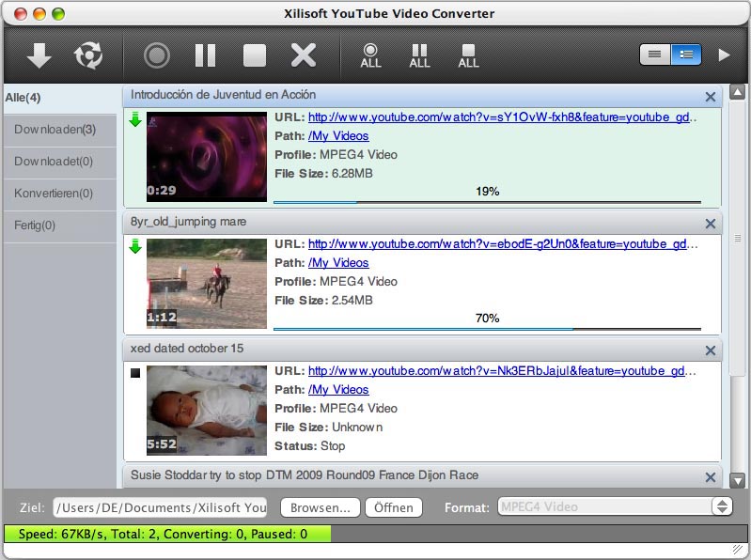The height and width of the screenshot is (560, 751).
Task: Expand toolbar with right arrow
Action: (x=724, y=55)
